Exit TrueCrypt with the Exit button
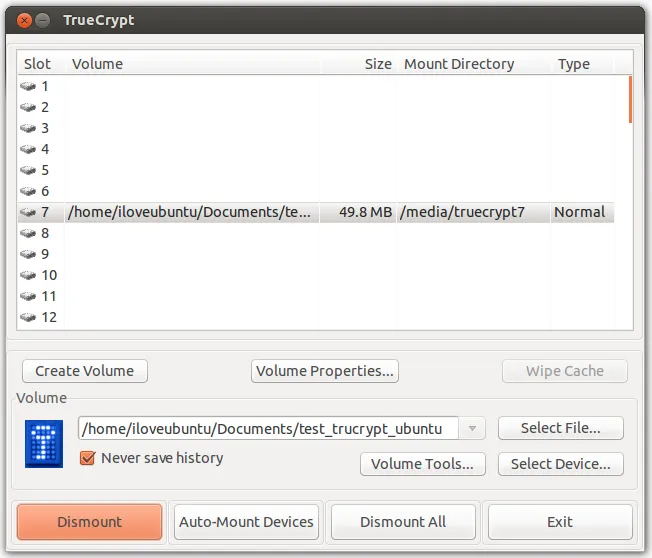The height and width of the screenshot is (558, 652). pos(560,522)
